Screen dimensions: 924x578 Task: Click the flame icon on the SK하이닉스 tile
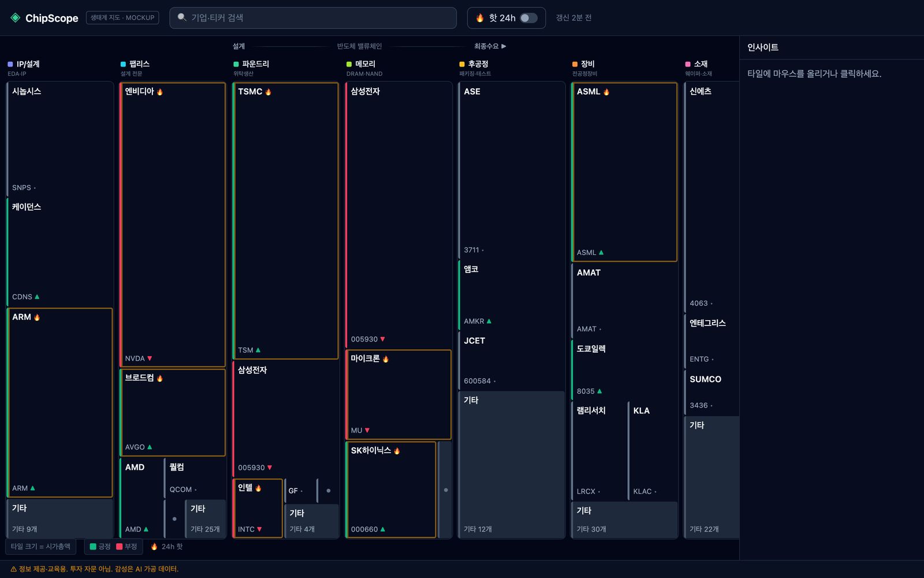point(397,451)
